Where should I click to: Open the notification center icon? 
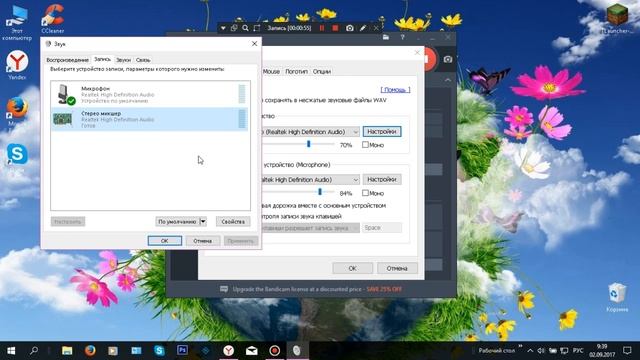[x=627, y=351]
